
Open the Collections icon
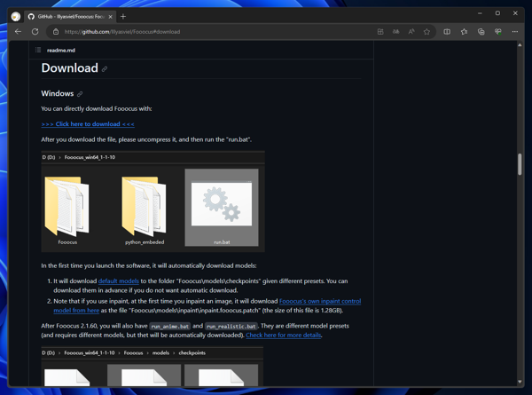(x=481, y=32)
